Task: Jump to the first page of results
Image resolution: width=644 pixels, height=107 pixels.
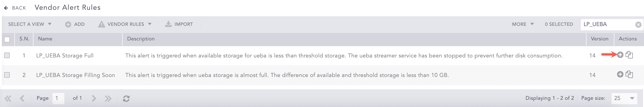Action: (x=8, y=98)
